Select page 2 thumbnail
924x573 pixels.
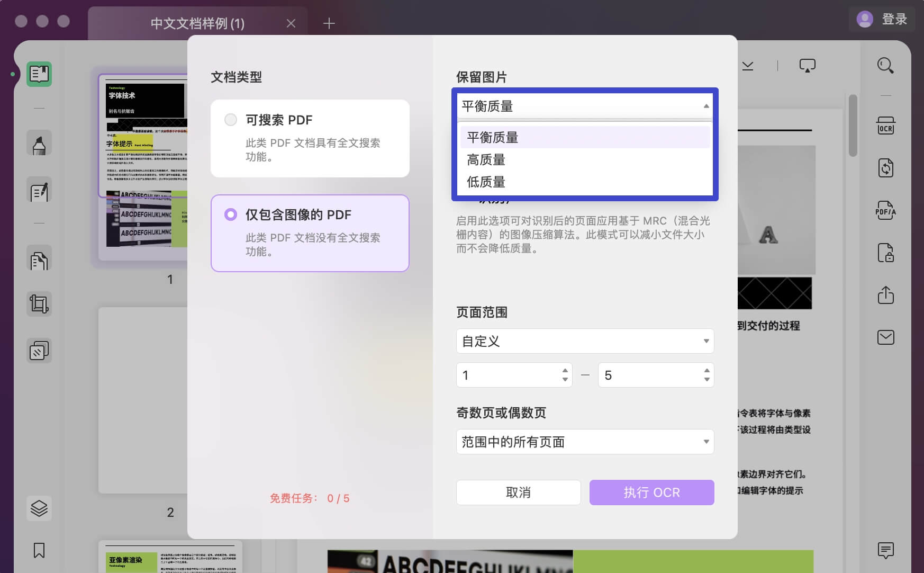pos(143,400)
